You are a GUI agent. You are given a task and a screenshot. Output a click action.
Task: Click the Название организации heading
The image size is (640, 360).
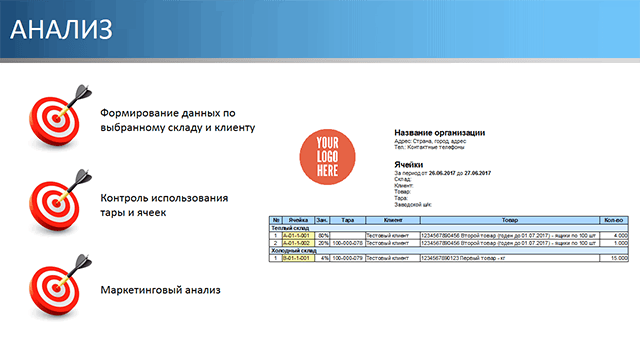click(440, 133)
